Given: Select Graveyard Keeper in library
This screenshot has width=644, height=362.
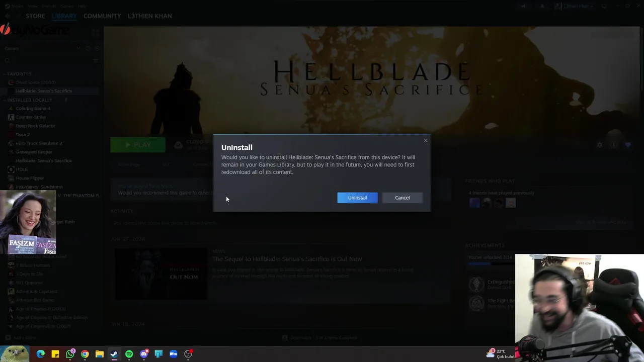Looking at the screenshot, I should pos(34,152).
